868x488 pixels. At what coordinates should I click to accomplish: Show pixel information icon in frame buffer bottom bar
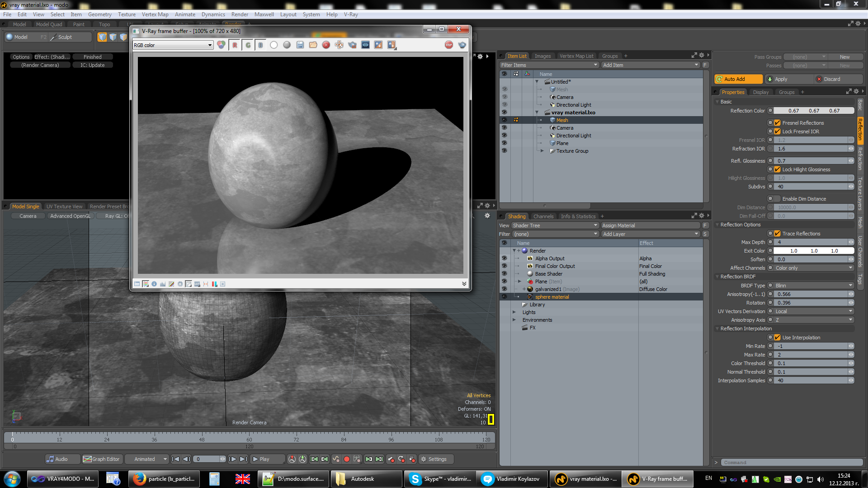click(154, 284)
